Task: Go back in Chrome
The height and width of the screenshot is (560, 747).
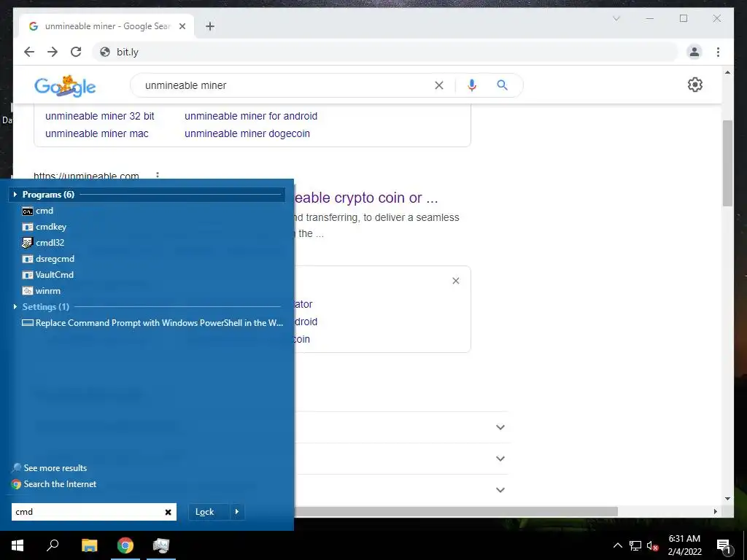Action: 29,52
